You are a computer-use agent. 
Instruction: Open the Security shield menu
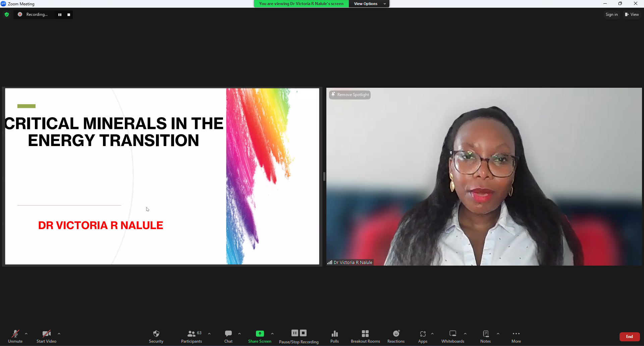pos(156,336)
